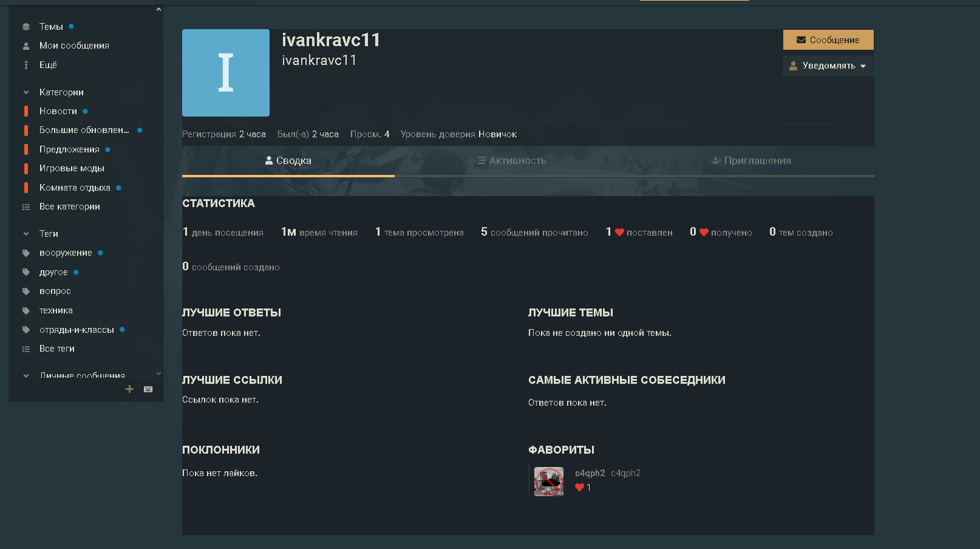980x549 pixels.
Task: Collapse the Теги sidebar section
Action: (26, 234)
